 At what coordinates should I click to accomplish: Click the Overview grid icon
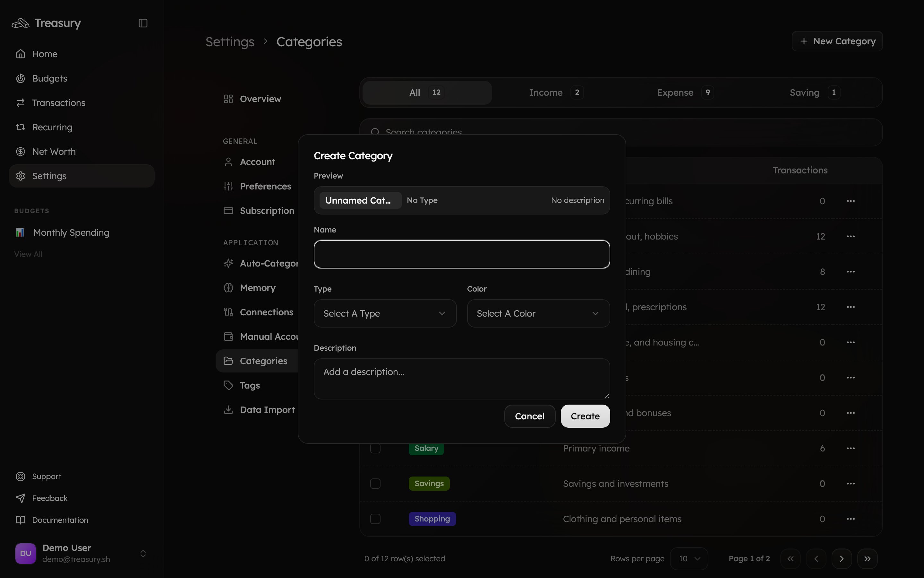click(x=228, y=99)
